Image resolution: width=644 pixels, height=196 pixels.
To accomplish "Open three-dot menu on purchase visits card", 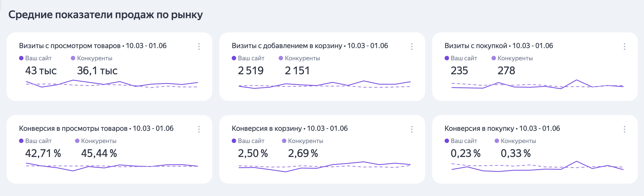I will point(625,47).
